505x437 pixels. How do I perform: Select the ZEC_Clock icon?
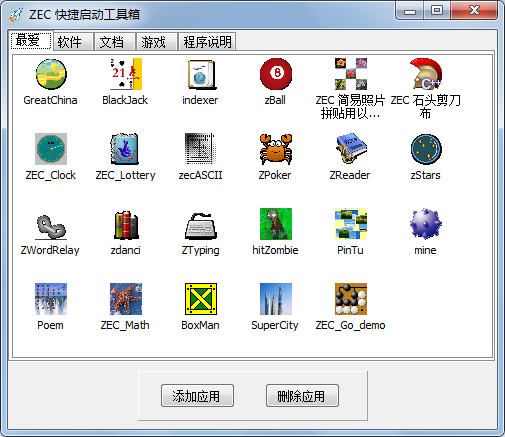51,149
